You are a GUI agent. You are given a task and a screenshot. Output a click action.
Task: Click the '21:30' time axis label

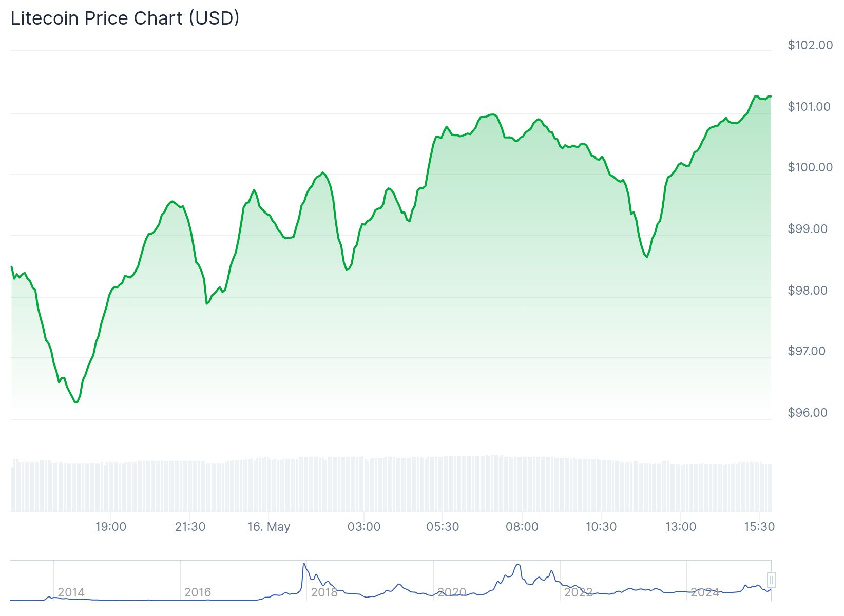click(190, 527)
